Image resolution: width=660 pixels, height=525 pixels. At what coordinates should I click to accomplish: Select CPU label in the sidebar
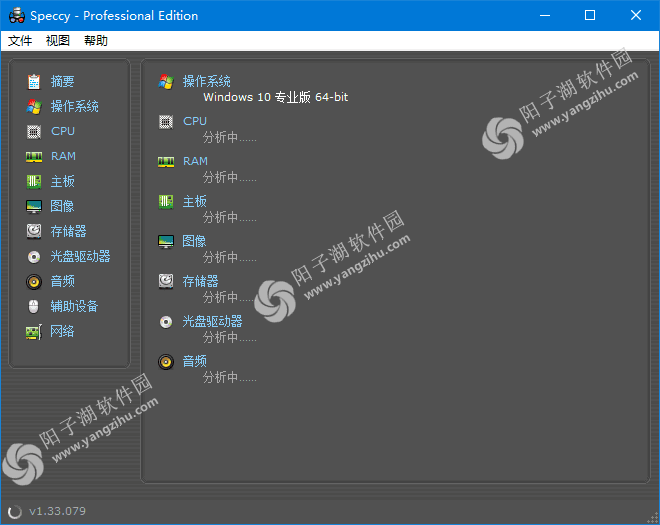63,131
